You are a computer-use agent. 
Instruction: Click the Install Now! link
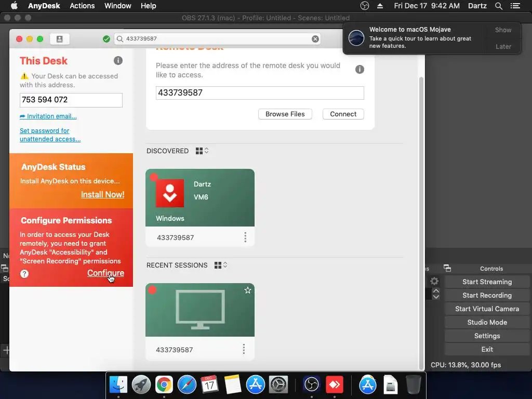pos(102,195)
